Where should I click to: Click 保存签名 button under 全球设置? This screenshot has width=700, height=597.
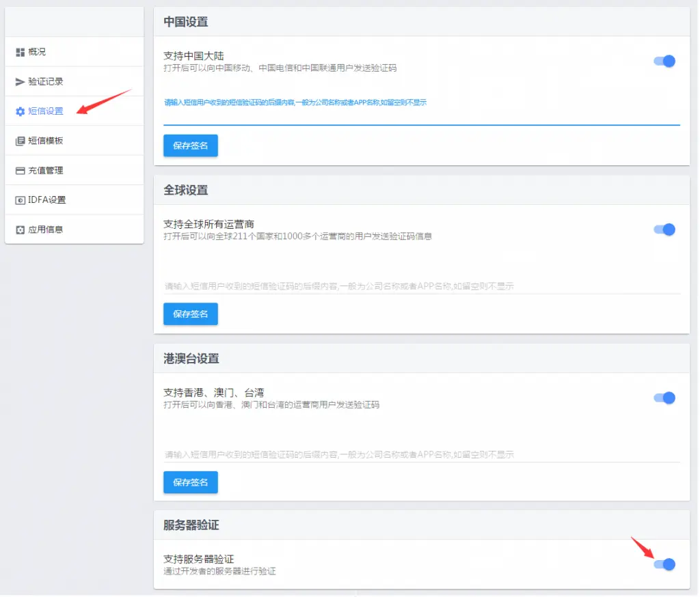coord(191,314)
